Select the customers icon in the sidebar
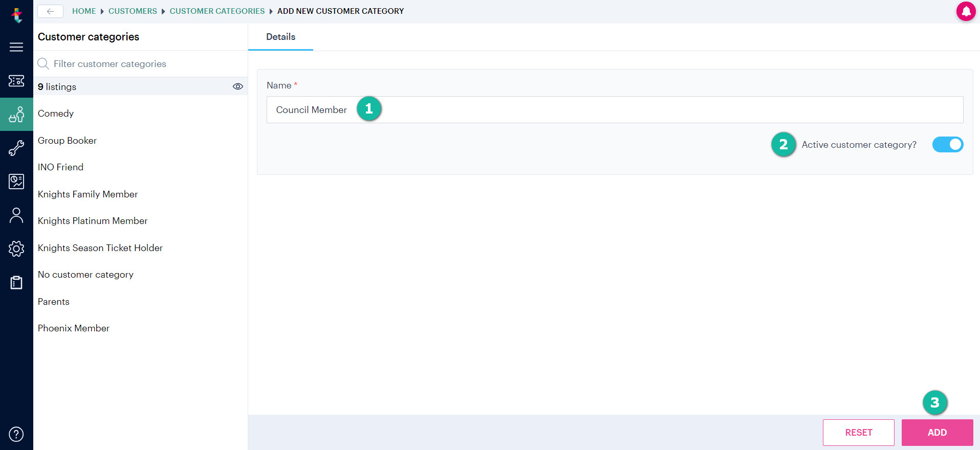 tap(16, 115)
